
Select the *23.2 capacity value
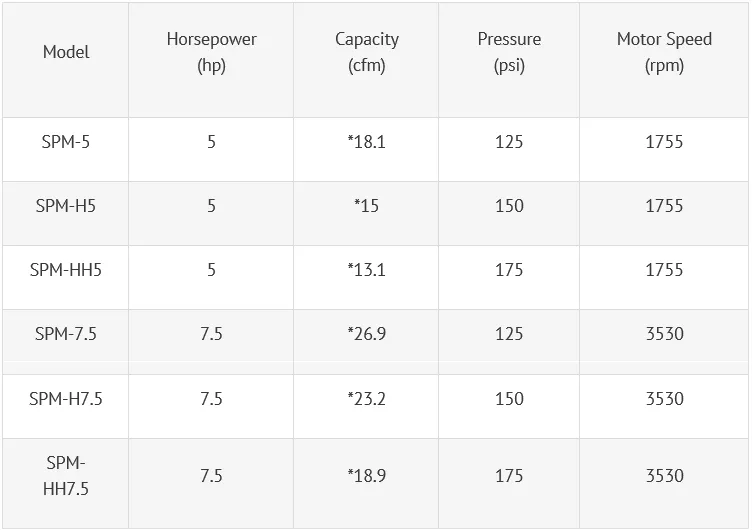(366, 399)
